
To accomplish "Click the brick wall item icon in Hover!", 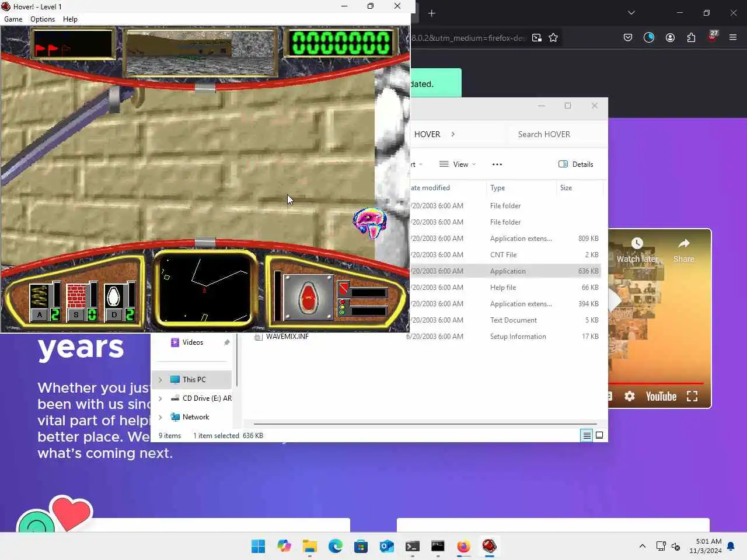I will coord(76,296).
